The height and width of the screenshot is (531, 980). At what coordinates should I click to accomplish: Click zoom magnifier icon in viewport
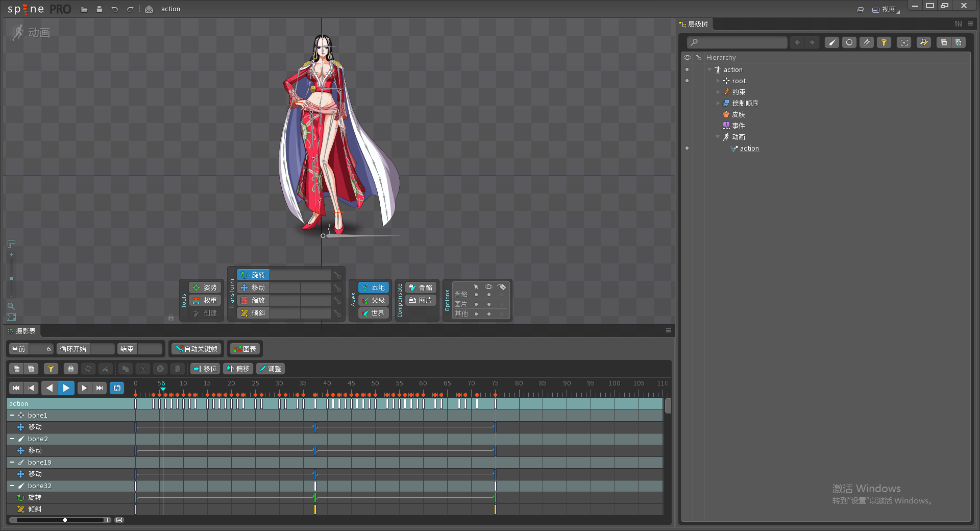[11, 306]
